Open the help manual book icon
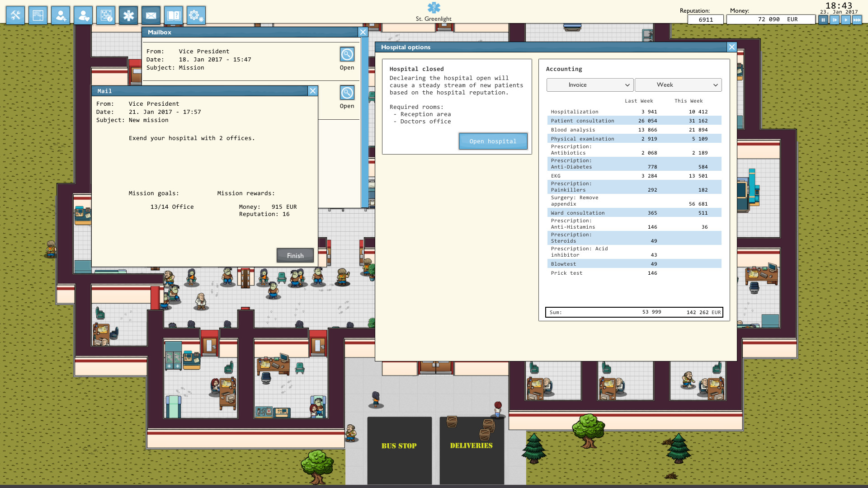 pyautogui.click(x=174, y=15)
